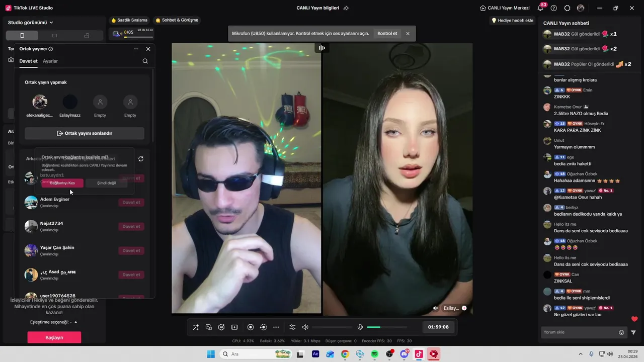Viewport: 644px width, 362px height.
Task: Click the Başlayın button
Action: [x=54, y=337]
